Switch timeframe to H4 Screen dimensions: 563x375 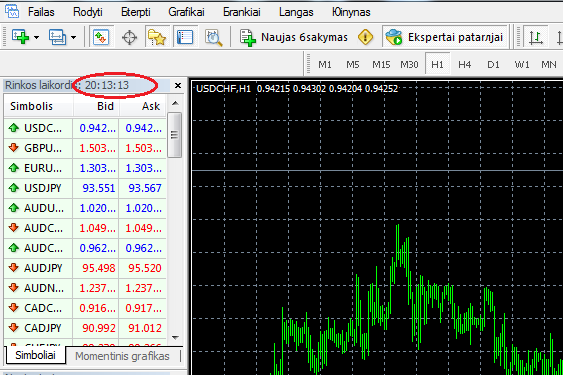[464, 65]
